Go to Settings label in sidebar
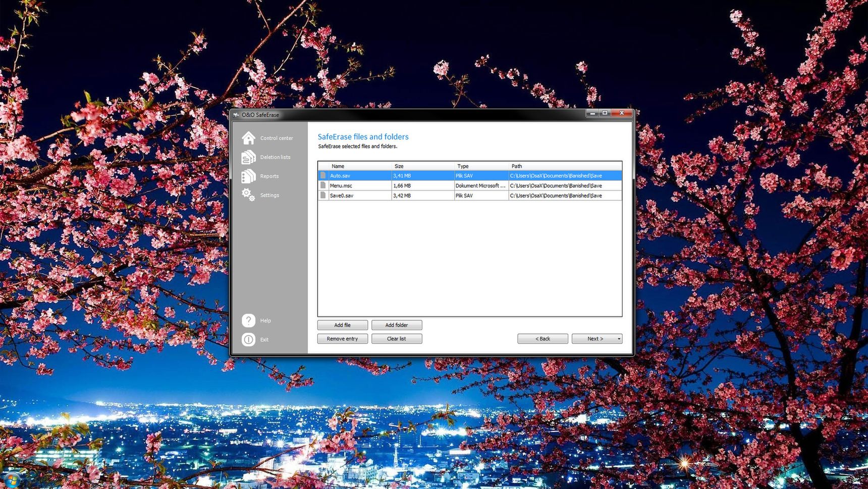The height and width of the screenshot is (489, 868). [269, 195]
